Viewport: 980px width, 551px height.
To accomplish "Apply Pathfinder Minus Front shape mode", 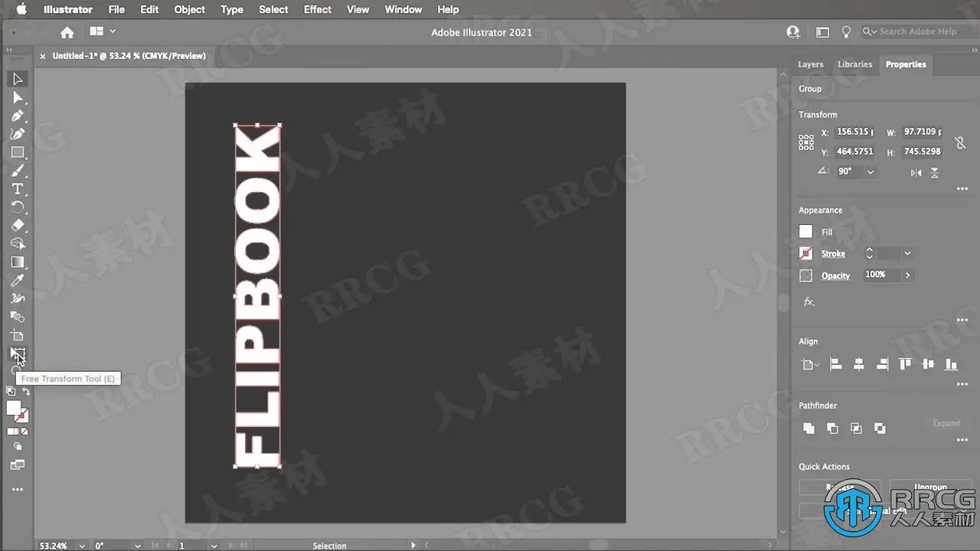I will tap(832, 429).
